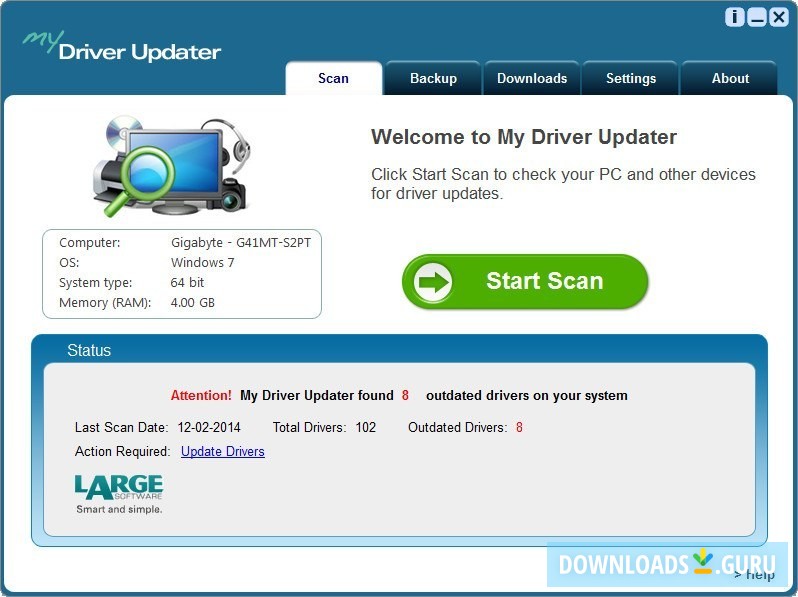The image size is (798, 597).
Task: Click the My Driver Updater logo
Action: click(x=122, y=46)
